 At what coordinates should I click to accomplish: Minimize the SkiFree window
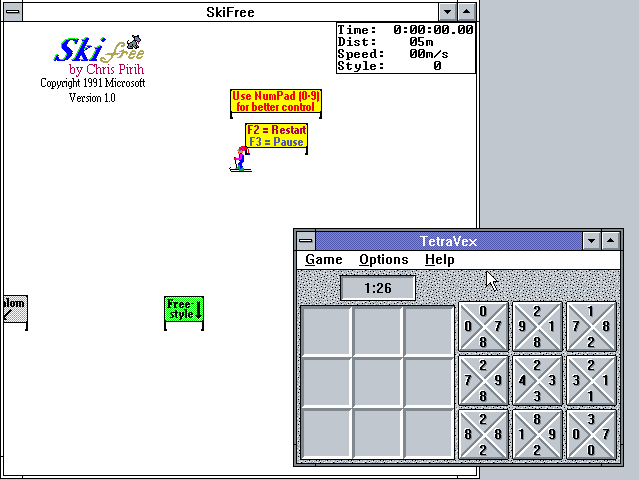click(x=447, y=12)
